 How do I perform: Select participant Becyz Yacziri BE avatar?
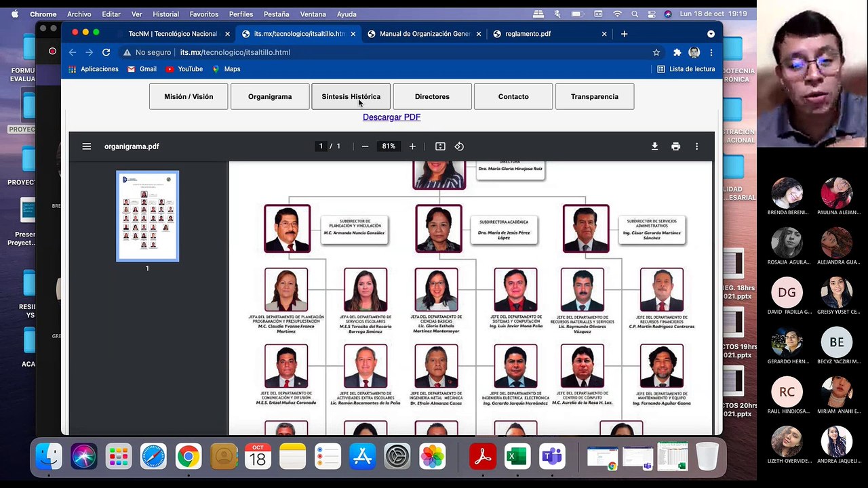[836, 342]
